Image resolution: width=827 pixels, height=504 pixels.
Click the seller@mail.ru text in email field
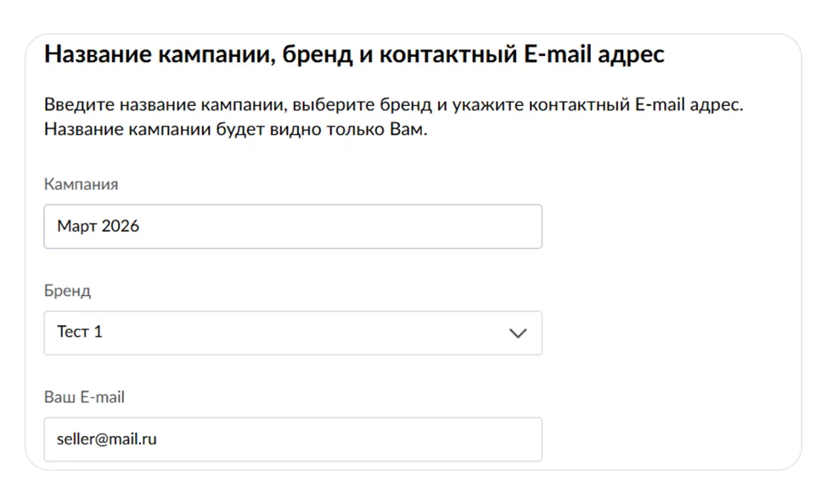pos(107,440)
